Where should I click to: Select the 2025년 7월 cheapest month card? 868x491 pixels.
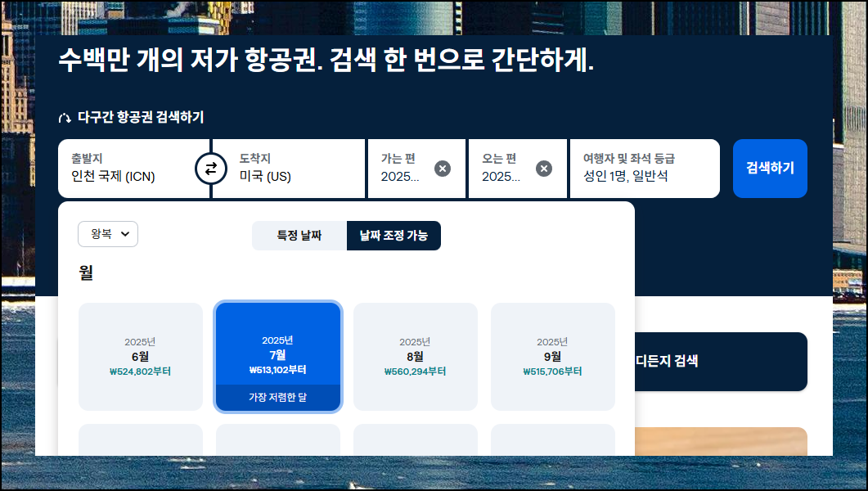tap(278, 357)
